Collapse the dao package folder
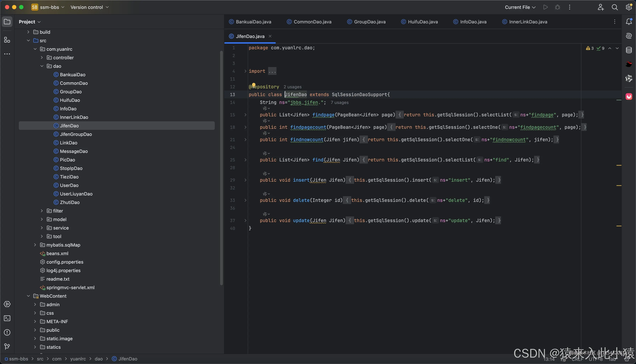The width and height of the screenshot is (636, 364). (x=42, y=66)
